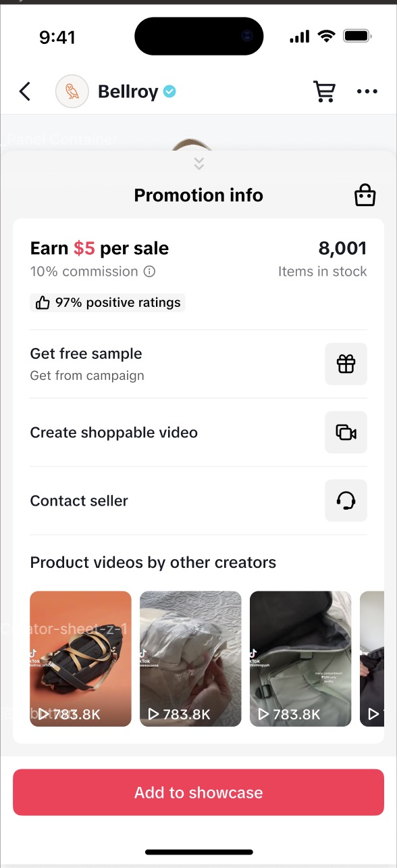Open the shopping bag icon in Promotion info
The width and height of the screenshot is (397, 868).
click(x=365, y=195)
